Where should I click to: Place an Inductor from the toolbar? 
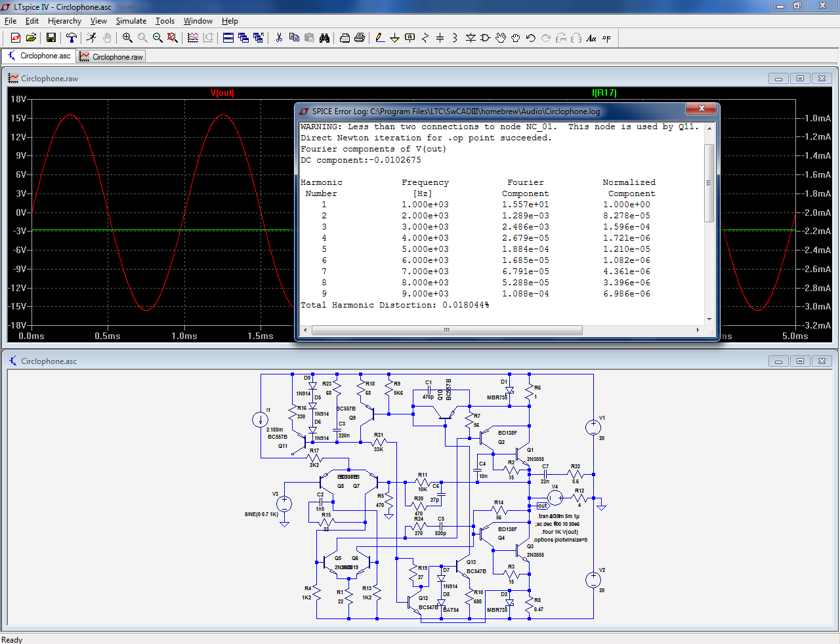coord(455,38)
